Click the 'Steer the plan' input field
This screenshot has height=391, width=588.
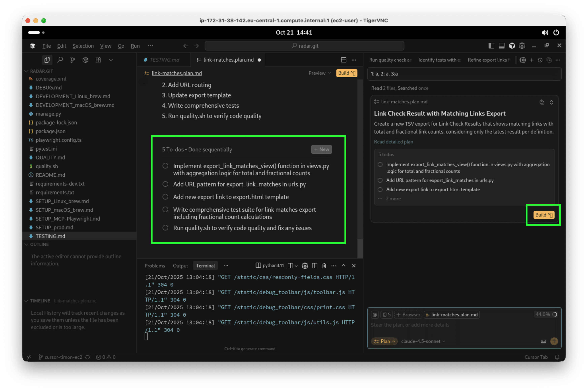(x=449, y=325)
